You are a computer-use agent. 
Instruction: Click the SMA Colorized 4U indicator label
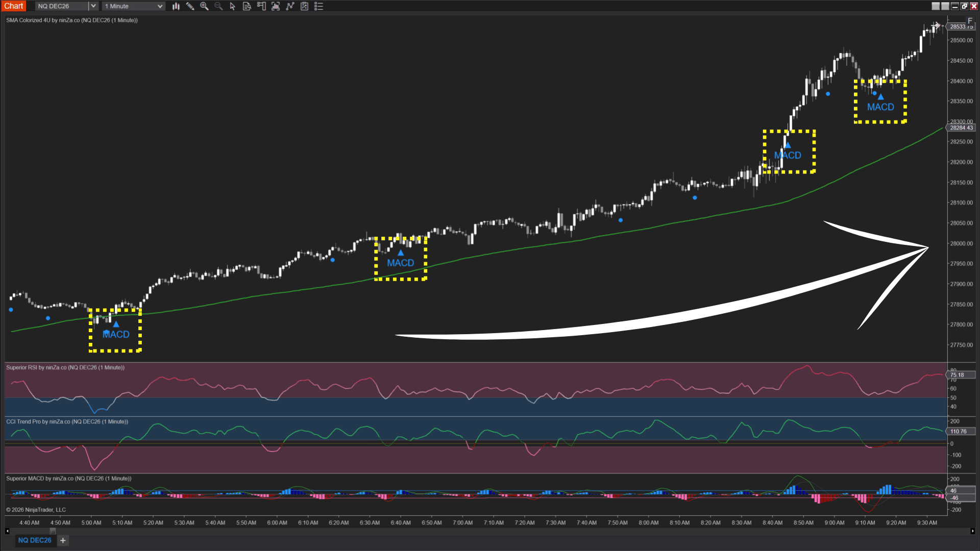71,20
